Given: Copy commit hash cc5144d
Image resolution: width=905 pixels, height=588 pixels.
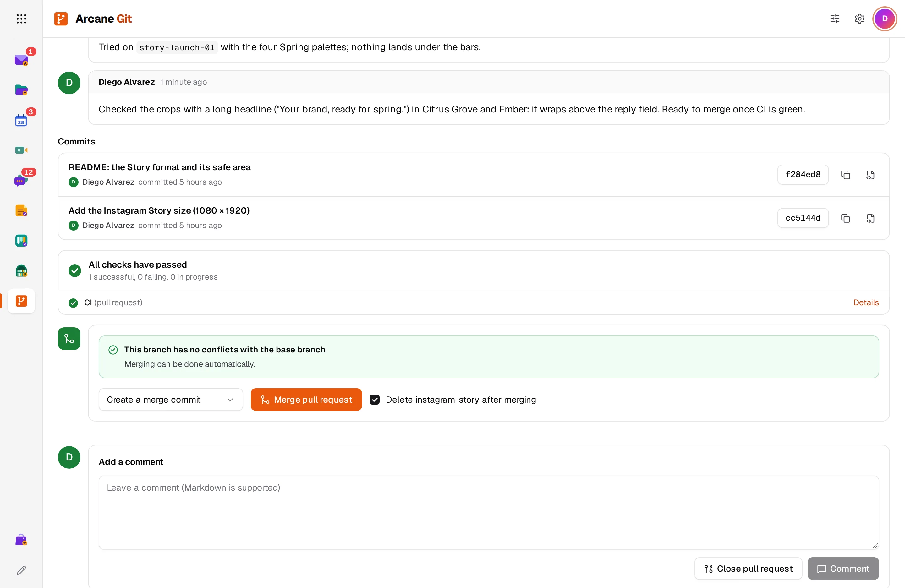Looking at the screenshot, I should click(845, 218).
